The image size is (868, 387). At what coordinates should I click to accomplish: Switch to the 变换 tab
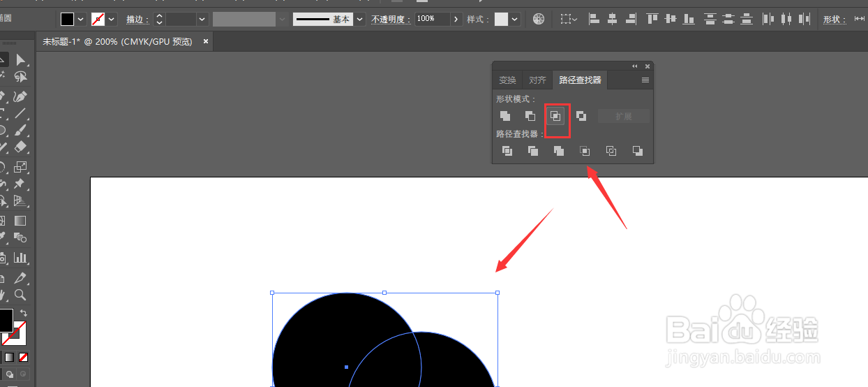click(508, 80)
